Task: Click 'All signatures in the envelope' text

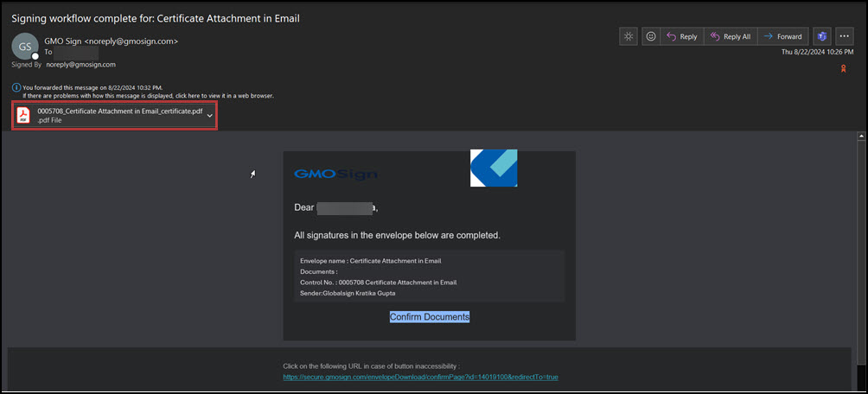Action: click(x=397, y=235)
